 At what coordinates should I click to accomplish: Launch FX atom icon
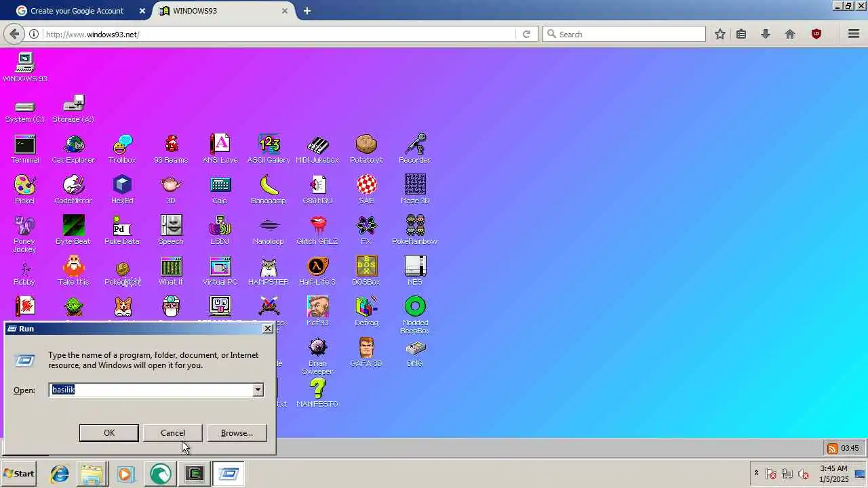[366, 230]
